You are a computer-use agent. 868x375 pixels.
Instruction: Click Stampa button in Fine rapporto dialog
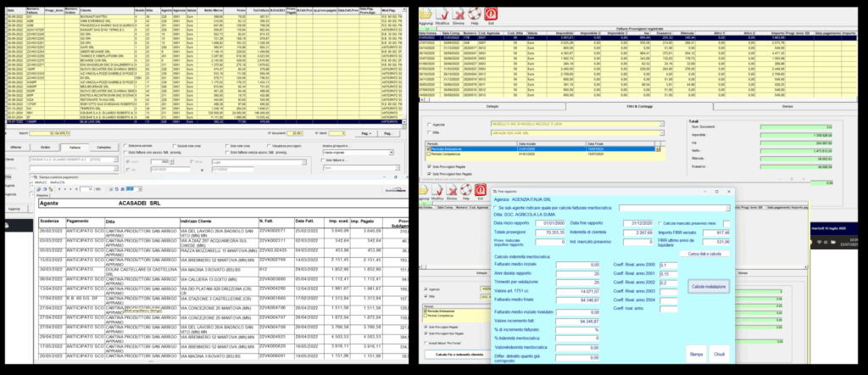tap(696, 354)
